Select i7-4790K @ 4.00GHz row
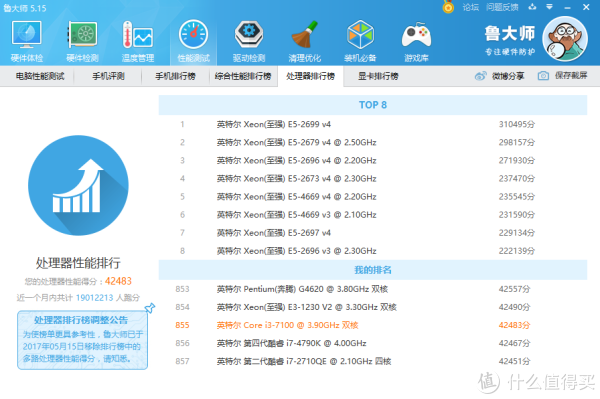The image size is (600, 399). [x=373, y=343]
